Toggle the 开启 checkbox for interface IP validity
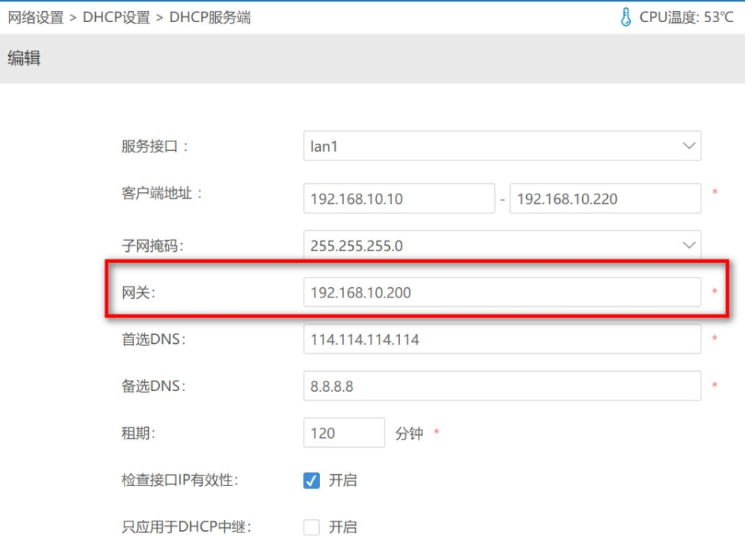 (312, 480)
